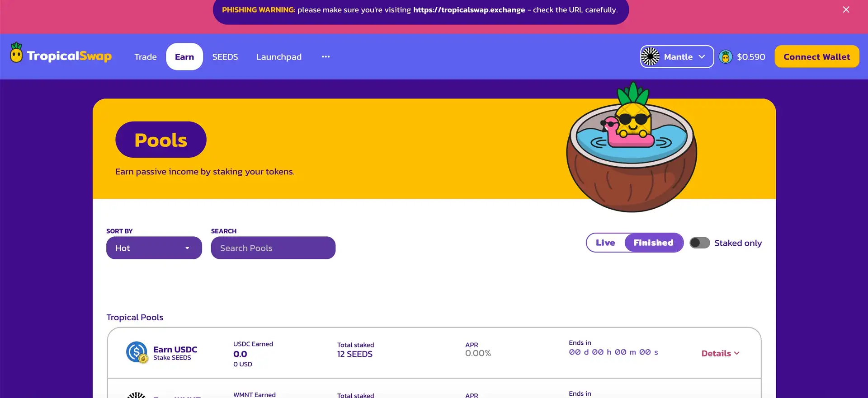The width and height of the screenshot is (868, 398).
Task: Click the SEEDS token price icon
Action: coord(726,57)
